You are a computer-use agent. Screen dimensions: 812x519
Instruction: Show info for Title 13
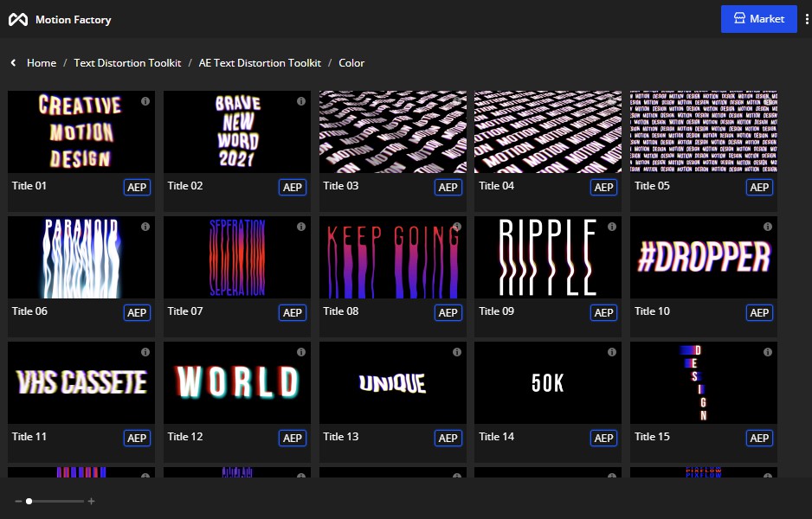point(457,352)
